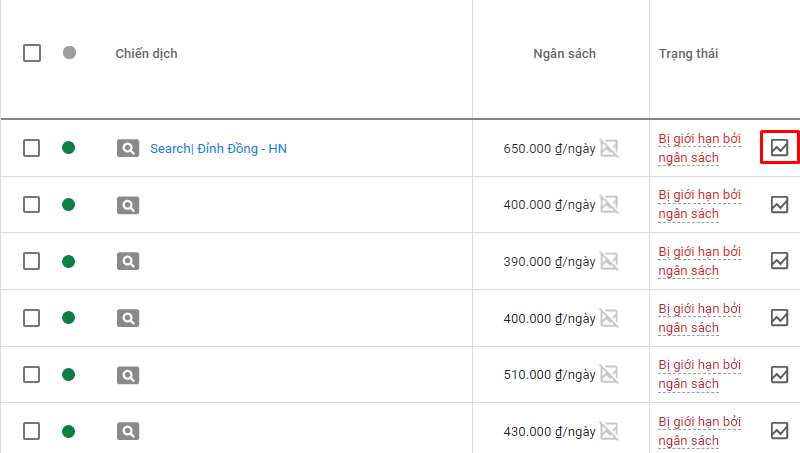Click search campaign icon beside Đinh Đồng

coord(128,148)
